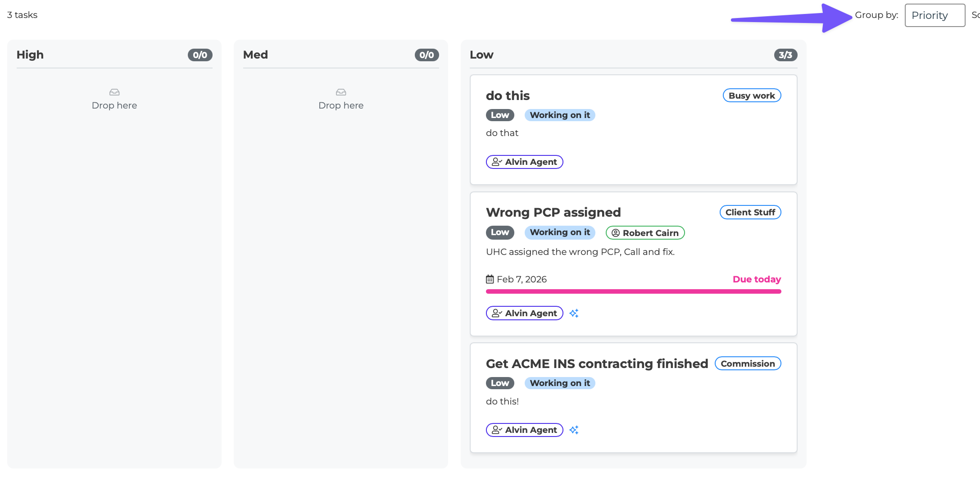The width and height of the screenshot is (980, 482).
Task: Open the Group by Priority dropdown
Action: pos(935,15)
